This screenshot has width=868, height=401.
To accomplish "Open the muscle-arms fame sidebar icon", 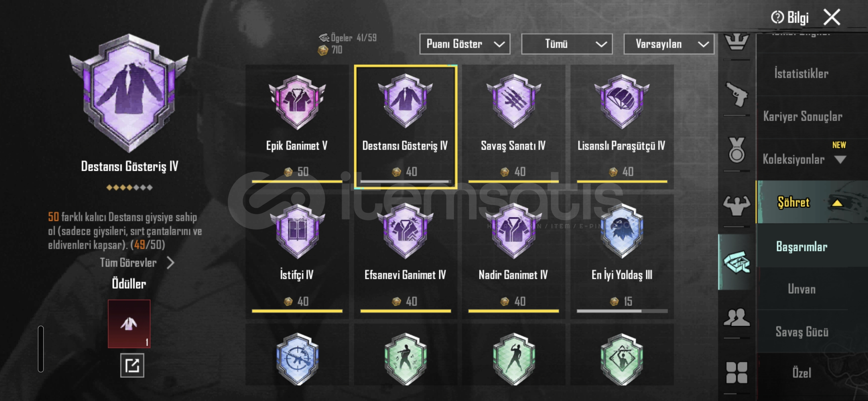I will click(x=737, y=205).
